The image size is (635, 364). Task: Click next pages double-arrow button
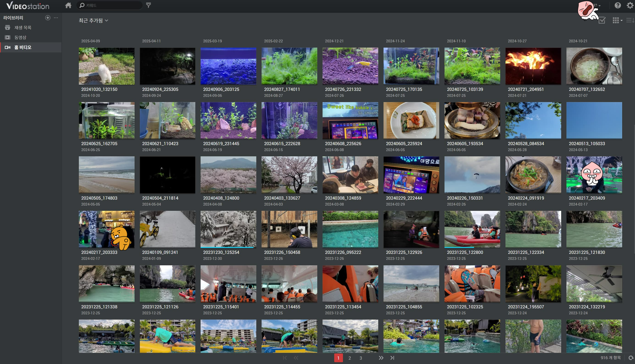pyautogui.click(x=381, y=358)
